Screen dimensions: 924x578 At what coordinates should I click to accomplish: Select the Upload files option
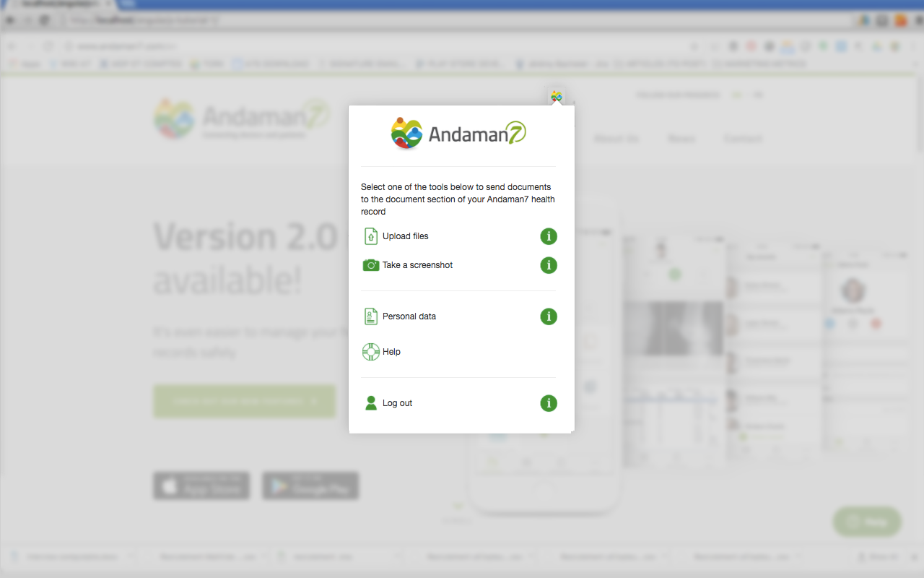tap(406, 236)
